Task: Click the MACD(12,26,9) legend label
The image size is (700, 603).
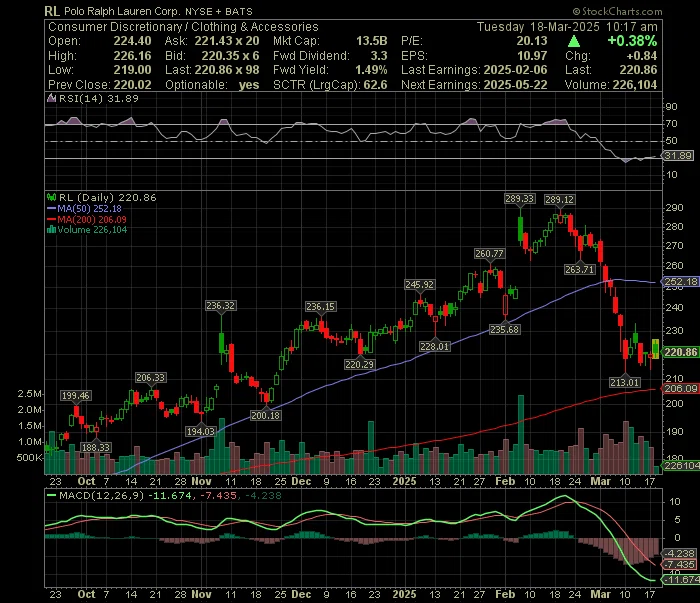Action: click(x=101, y=495)
